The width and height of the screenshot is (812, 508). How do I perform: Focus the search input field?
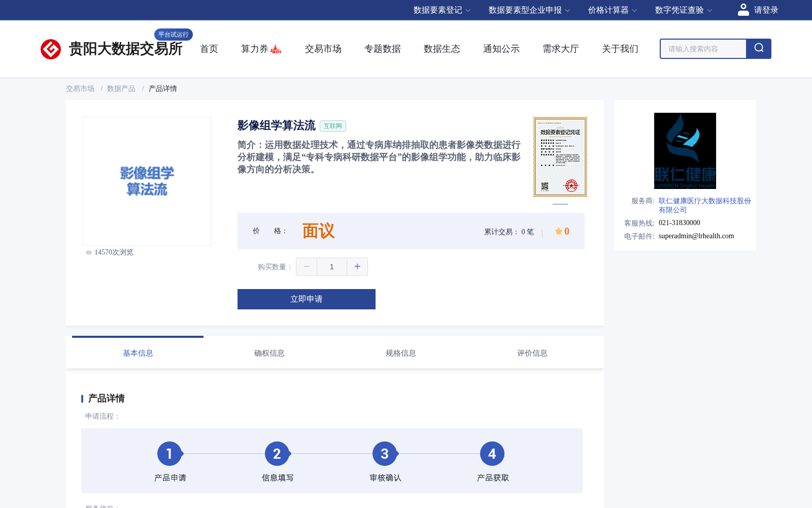pyautogui.click(x=703, y=49)
